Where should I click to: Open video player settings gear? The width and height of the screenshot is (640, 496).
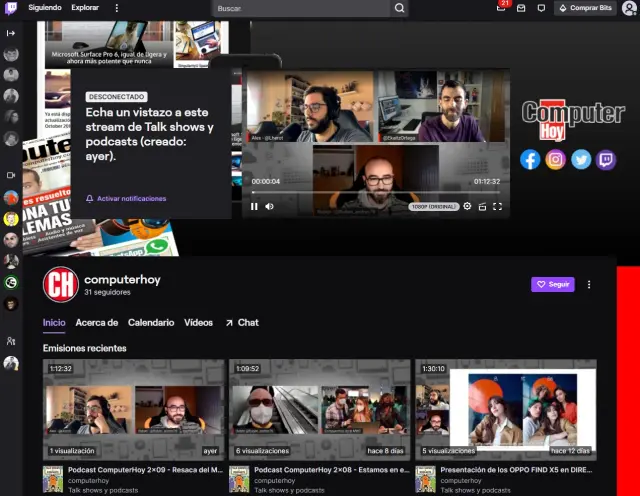pos(467,206)
